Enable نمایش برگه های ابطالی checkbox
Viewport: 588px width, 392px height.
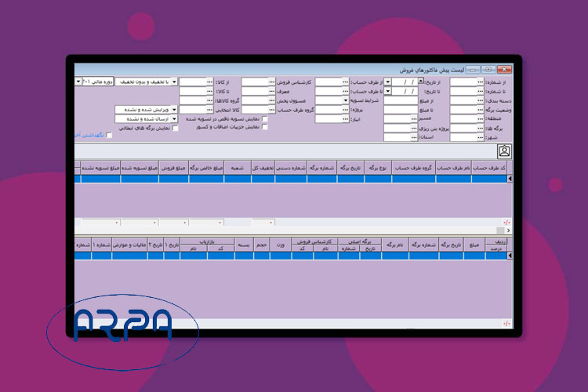click(176, 128)
